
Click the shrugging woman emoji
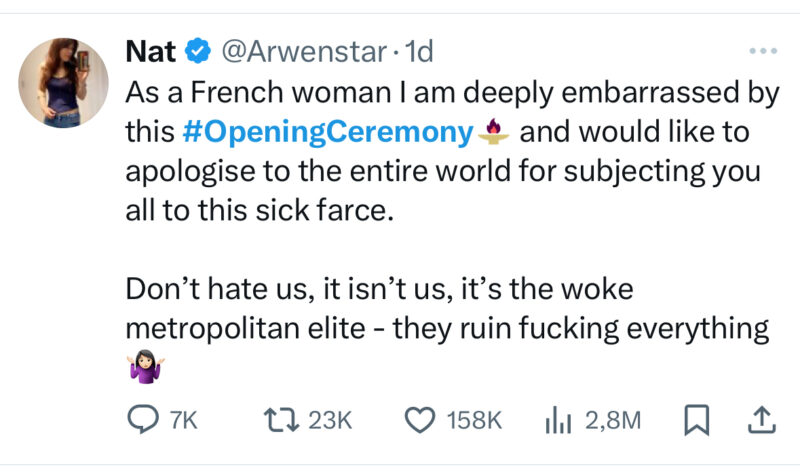tap(145, 369)
